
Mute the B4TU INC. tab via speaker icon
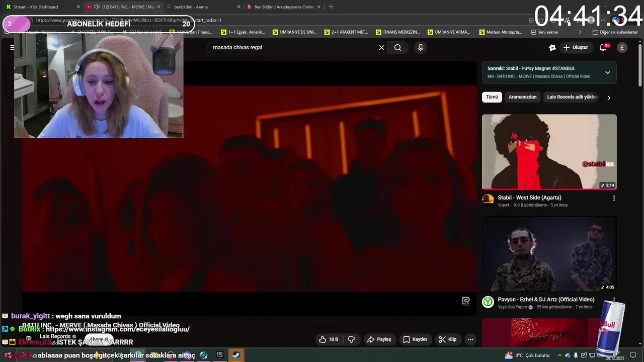[x=97, y=7]
